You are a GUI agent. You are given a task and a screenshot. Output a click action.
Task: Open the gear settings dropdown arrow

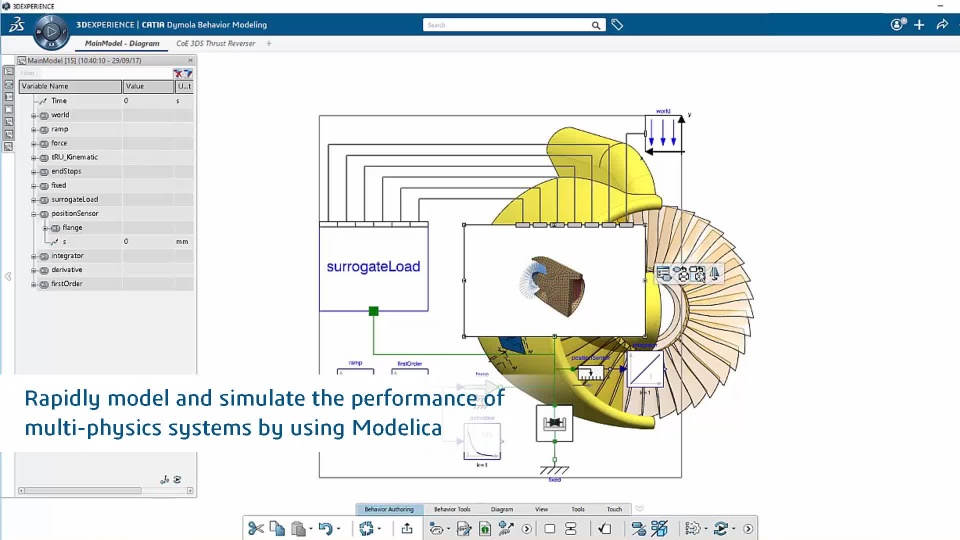click(x=705, y=528)
